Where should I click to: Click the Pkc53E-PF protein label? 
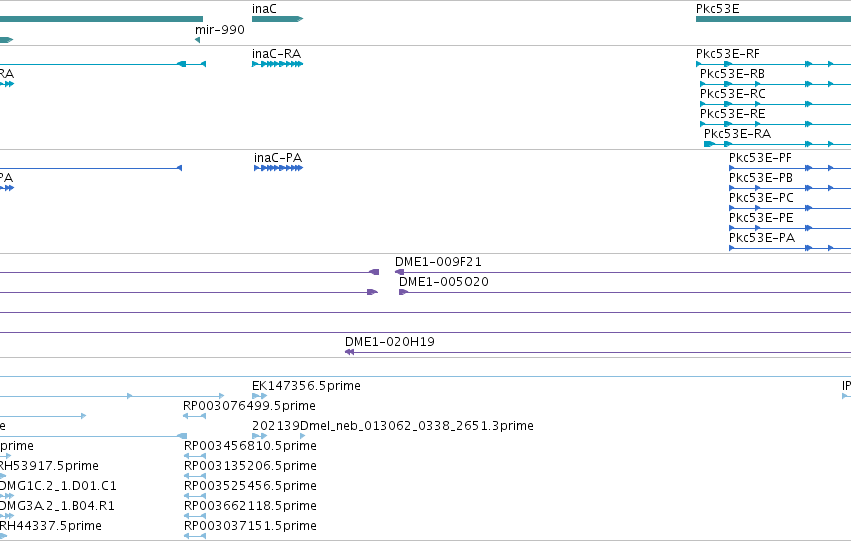click(760, 158)
